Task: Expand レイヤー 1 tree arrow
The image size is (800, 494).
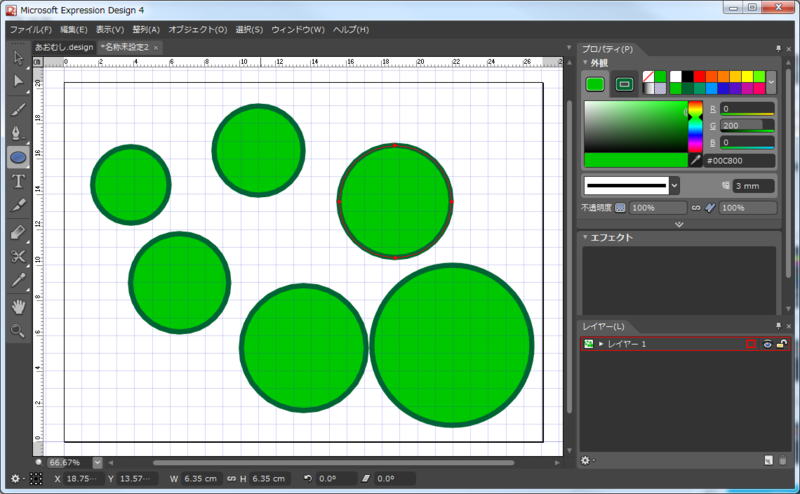Action: (x=601, y=344)
